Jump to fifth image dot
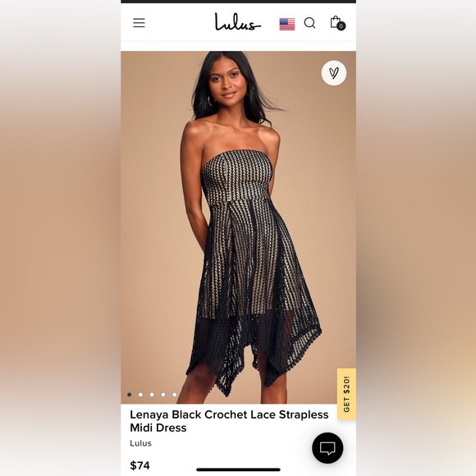 pyautogui.click(x=175, y=395)
